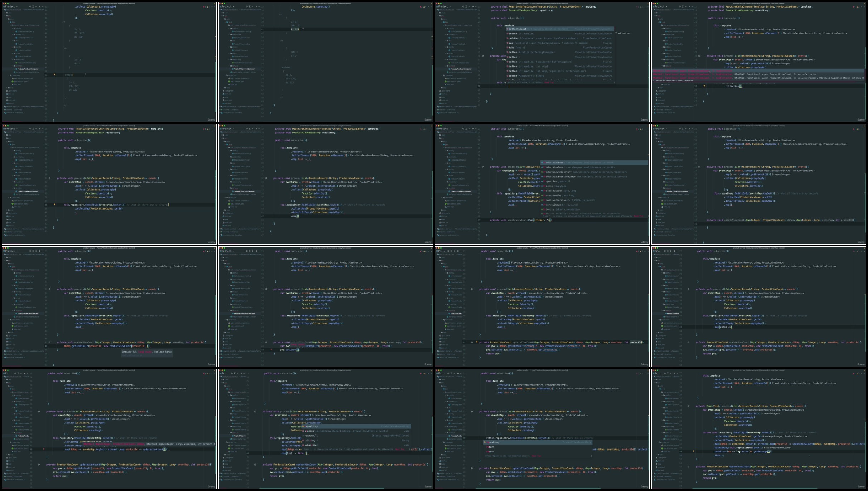Click lightbulb beside typed 'update' on line 51
The height and width of the screenshot is (491, 868).
tap(54, 75)
